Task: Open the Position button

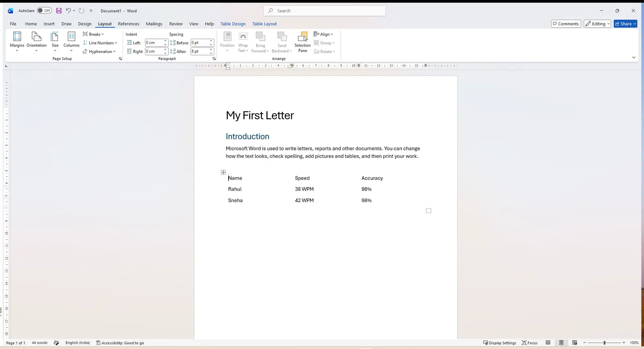Action: point(227,42)
